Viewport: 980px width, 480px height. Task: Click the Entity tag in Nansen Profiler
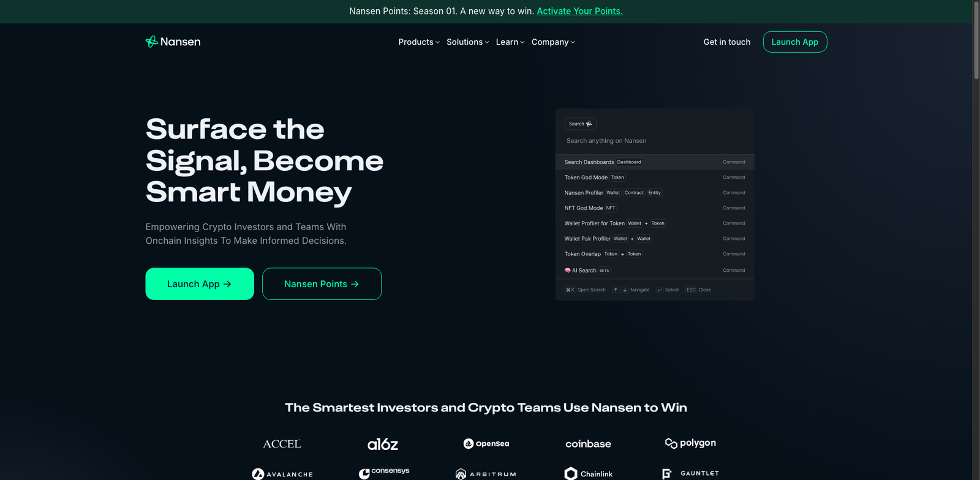tap(654, 193)
